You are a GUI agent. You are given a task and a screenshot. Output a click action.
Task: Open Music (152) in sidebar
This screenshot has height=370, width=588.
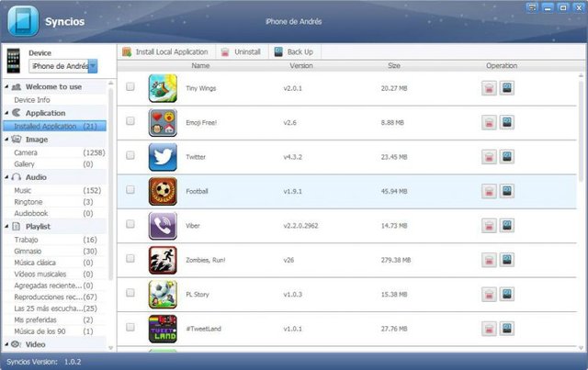pyautogui.click(x=55, y=190)
